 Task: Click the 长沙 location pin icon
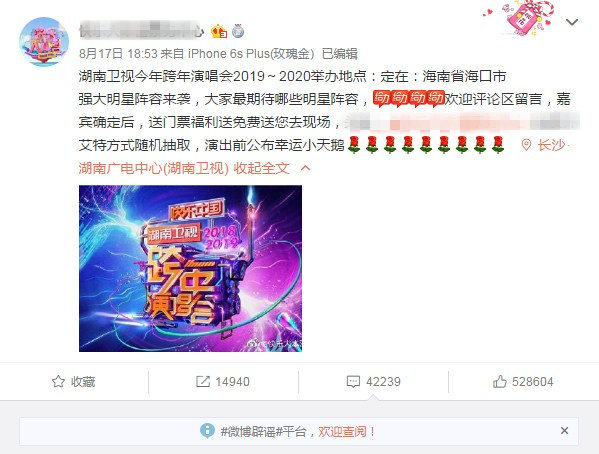526,145
